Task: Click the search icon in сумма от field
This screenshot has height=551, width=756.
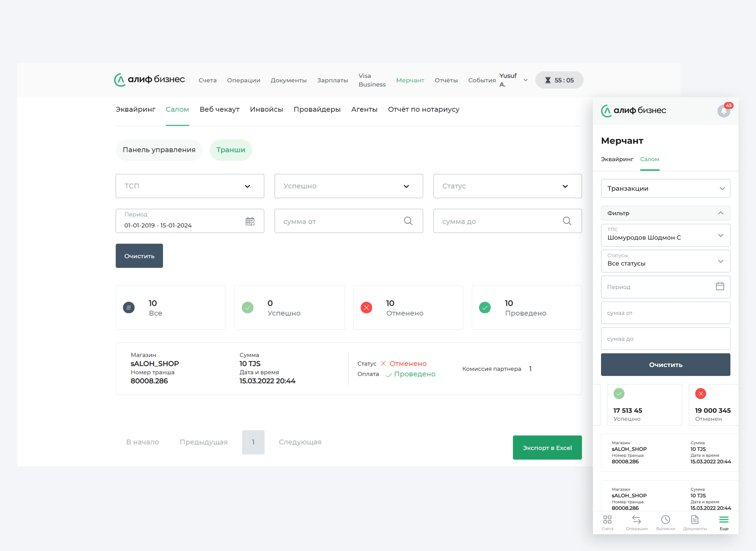Action: [x=408, y=221]
